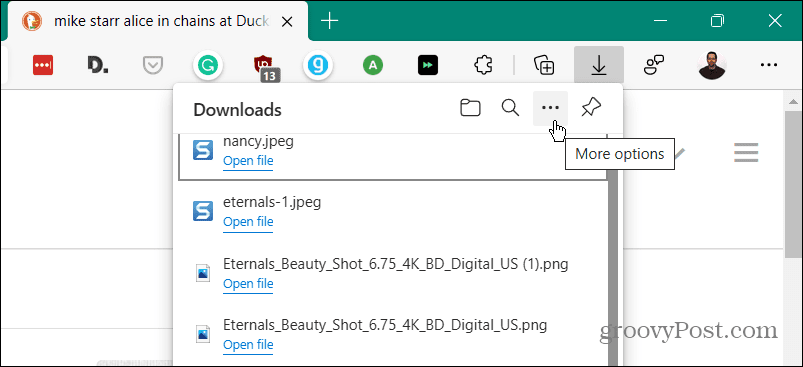Open file for Eternals_Beauty_Shot_6.75_4K_BD_Digital_US.png
The width and height of the screenshot is (803, 367).
(x=248, y=344)
